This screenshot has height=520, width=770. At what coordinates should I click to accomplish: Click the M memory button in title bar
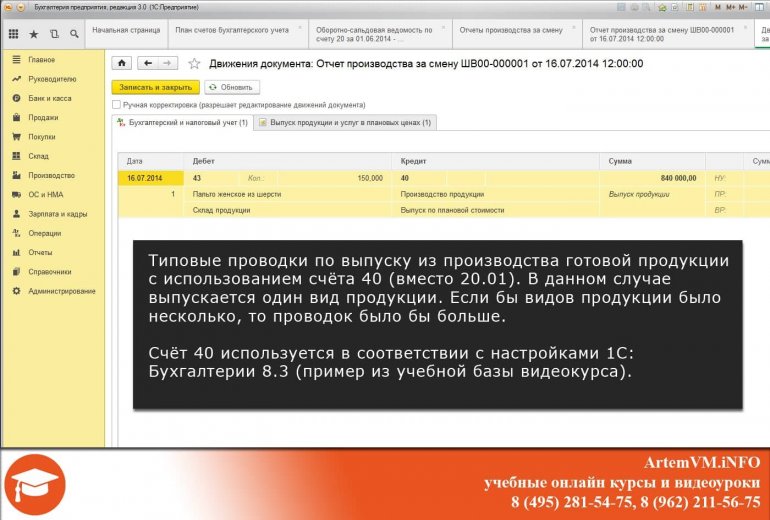718,7
